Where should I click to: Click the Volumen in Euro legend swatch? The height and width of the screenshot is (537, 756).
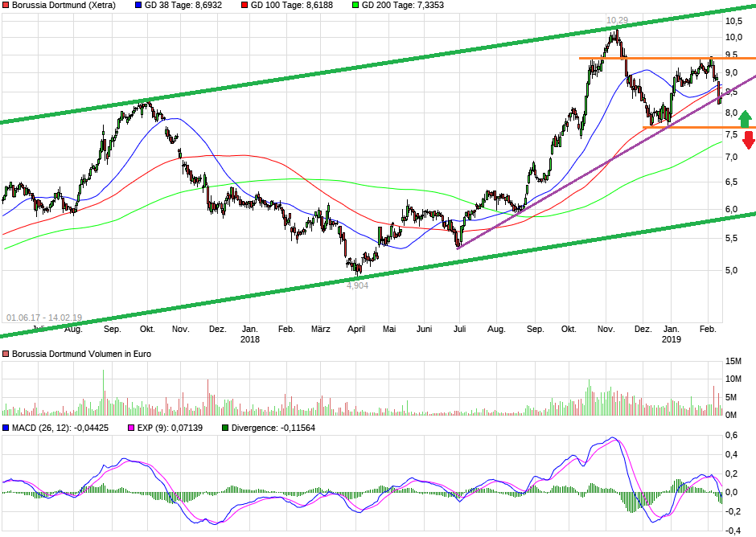[6, 354]
